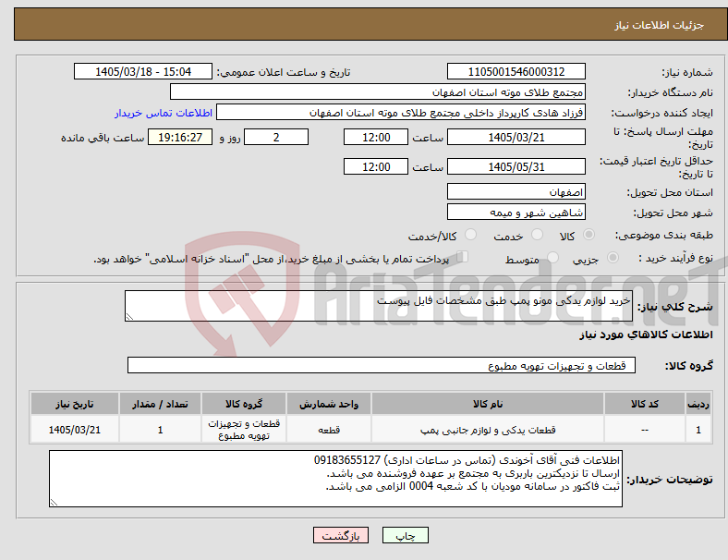Click the item name قطعات یدکی و لوازم جانبی پمپ

point(488,430)
